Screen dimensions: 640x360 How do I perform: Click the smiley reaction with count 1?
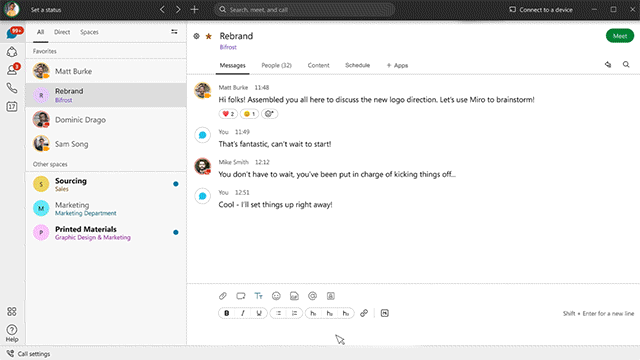tap(249, 114)
